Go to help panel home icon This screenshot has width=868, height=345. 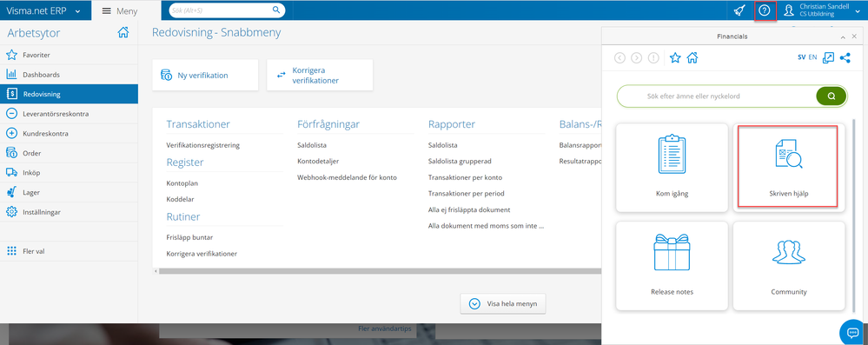tap(692, 57)
